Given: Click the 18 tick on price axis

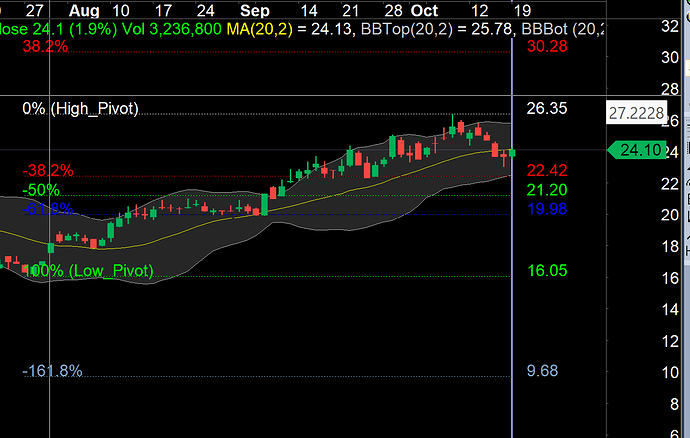Looking at the screenshot, I should 670,247.
